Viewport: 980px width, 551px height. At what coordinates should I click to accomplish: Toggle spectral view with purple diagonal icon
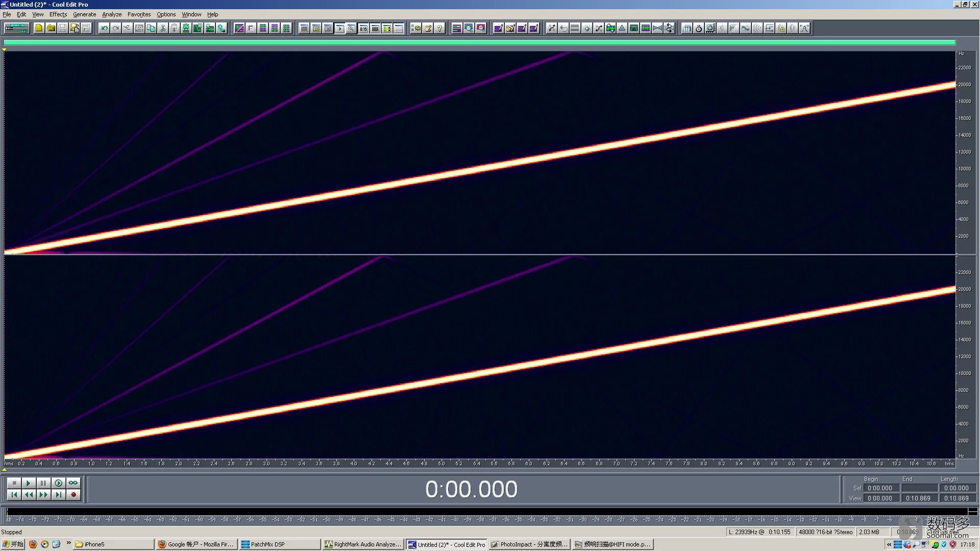point(239,28)
